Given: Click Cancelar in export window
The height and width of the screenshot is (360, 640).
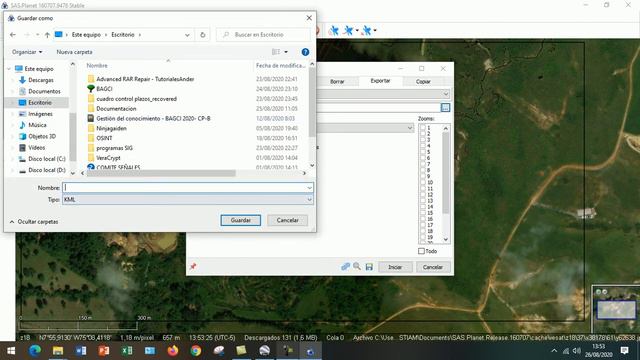Looking at the screenshot, I should click(x=433, y=267).
